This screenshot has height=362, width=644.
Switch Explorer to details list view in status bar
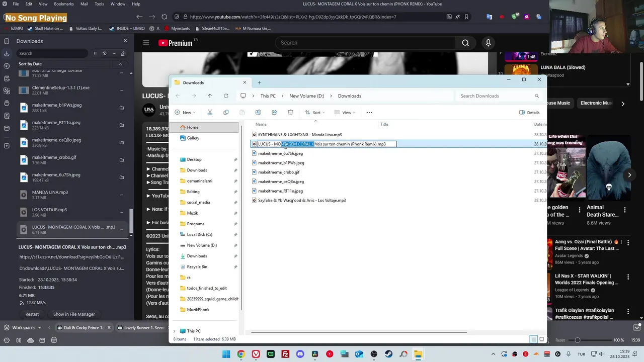click(534, 339)
